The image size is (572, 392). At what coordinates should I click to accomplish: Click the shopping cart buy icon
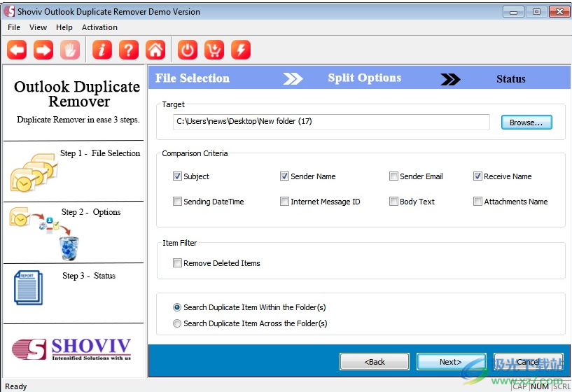tap(214, 50)
